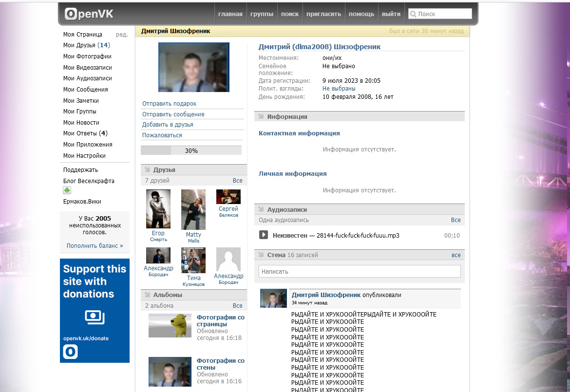Click the magnifier icon in the search field

(x=413, y=14)
